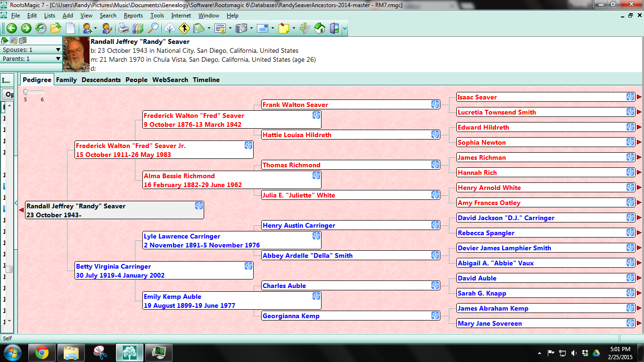This screenshot has height=362, width=644.
Task: Open the Internet menu
Action: pos(181,16)
